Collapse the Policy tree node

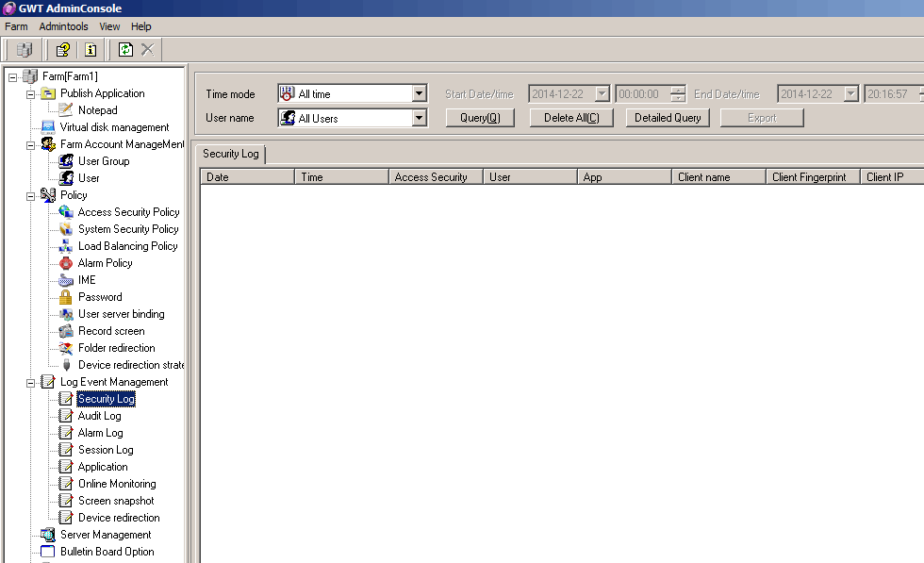point(30,195)
